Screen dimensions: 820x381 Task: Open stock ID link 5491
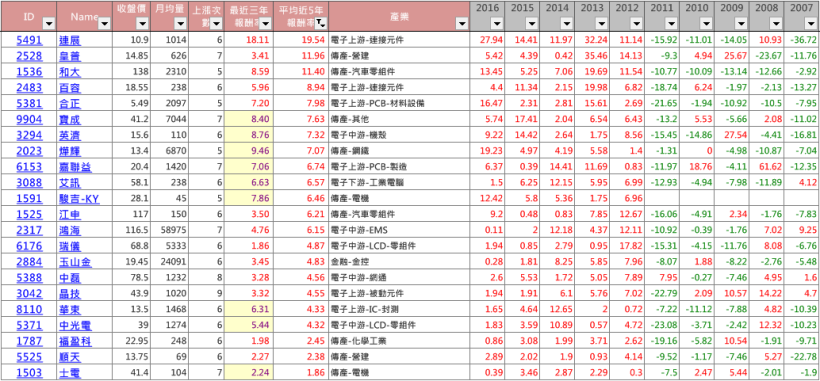[29, 40]
